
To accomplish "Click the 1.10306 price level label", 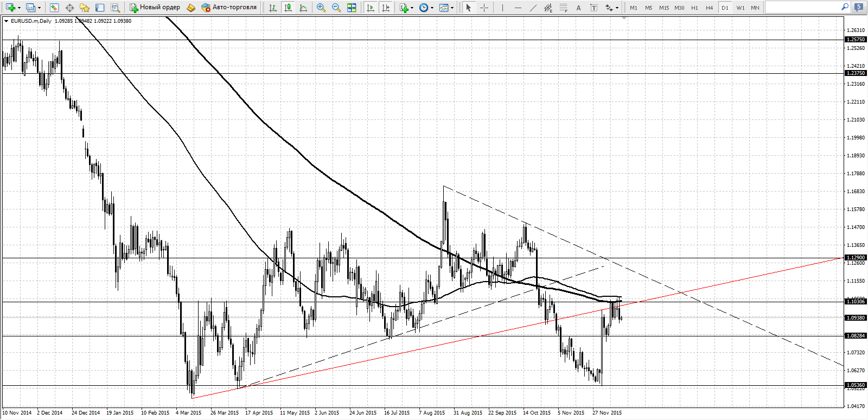I will (856, 301).
